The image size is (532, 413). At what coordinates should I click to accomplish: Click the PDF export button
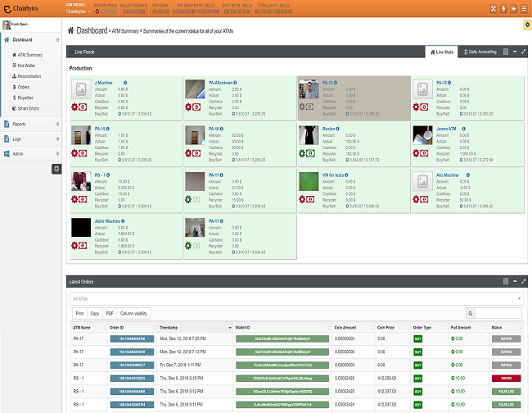tap(110, 313)
